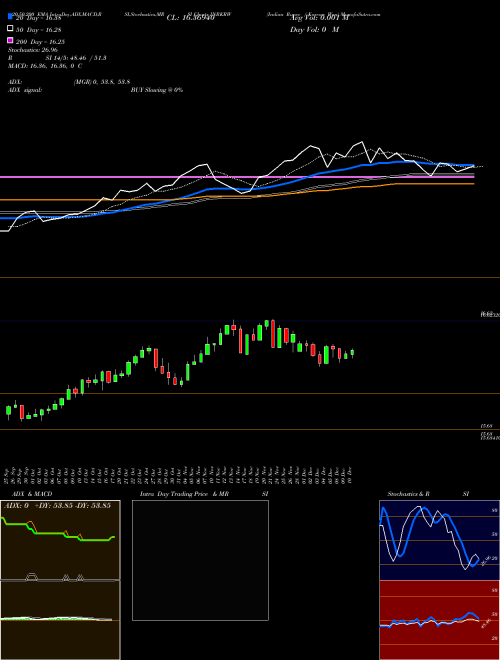Screen dimensions: 500x660
Task: Open the empty intraday trading price panel
Action: [200, 560]
